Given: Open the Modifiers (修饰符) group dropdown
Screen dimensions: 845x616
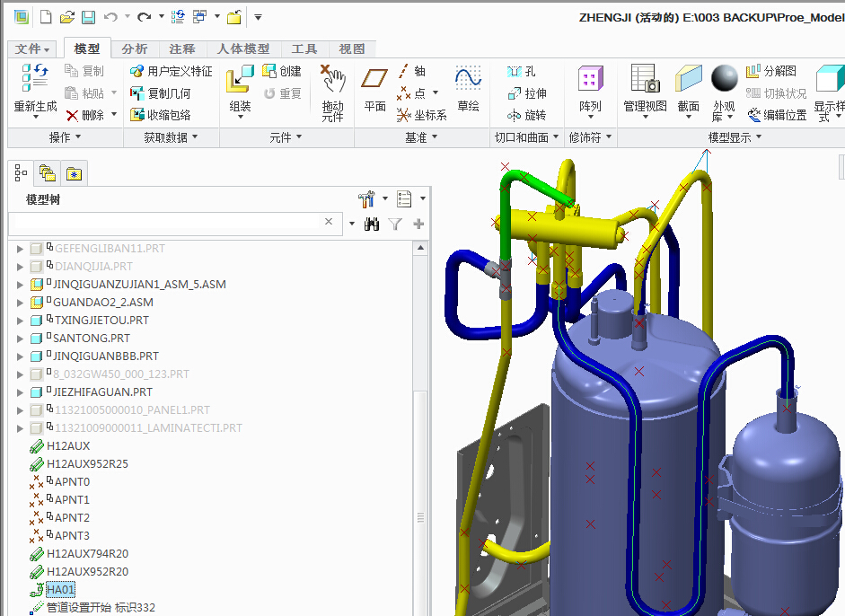Looking at the screenshot, I should 590,137.
